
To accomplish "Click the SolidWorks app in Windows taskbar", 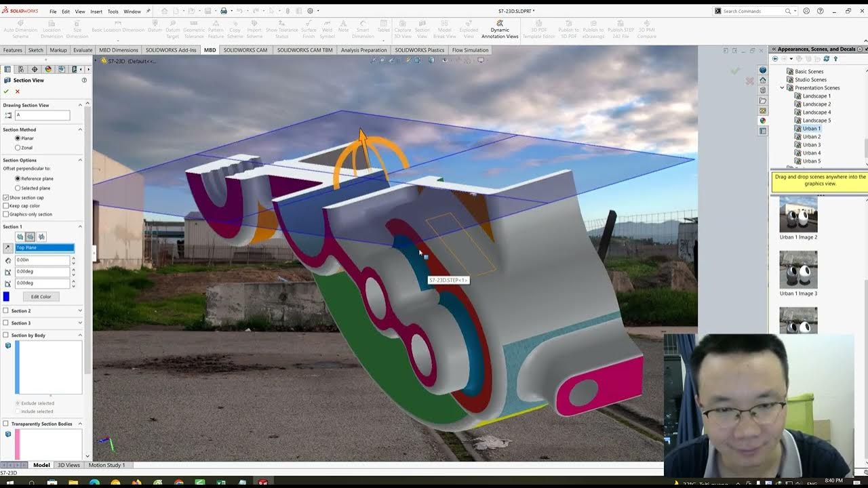I will [262, 483].
